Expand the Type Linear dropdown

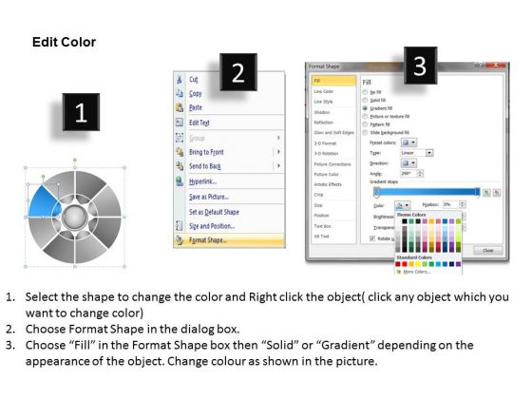tap(417, 153)
